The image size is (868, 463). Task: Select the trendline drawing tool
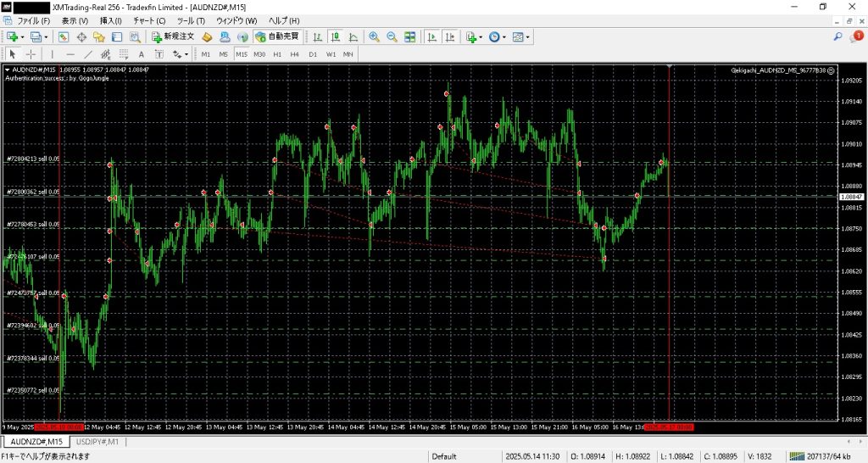[x=90, y=54]
